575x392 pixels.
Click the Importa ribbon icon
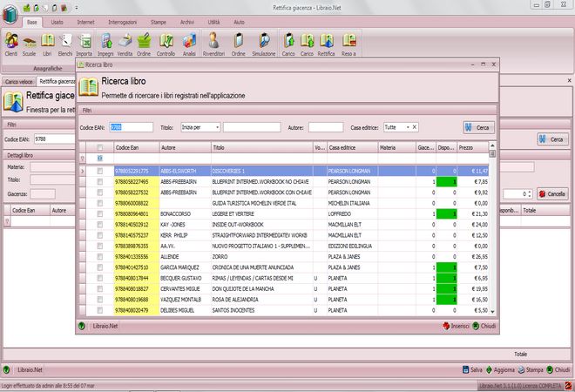tap(84, 41)
